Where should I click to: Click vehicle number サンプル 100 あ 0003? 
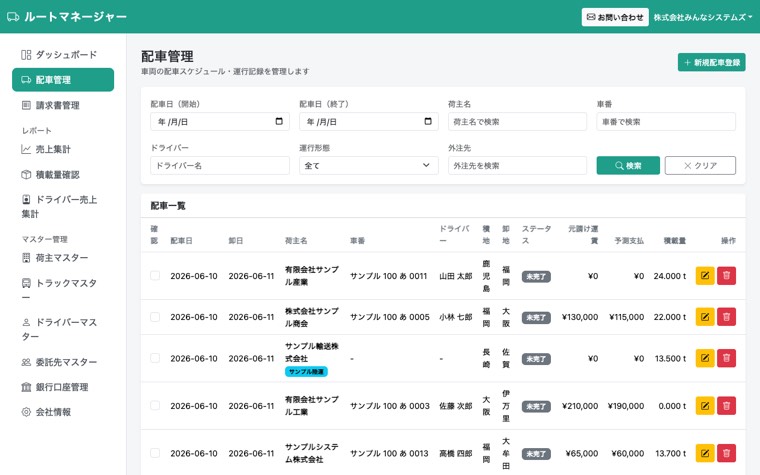tap(390, 406)
